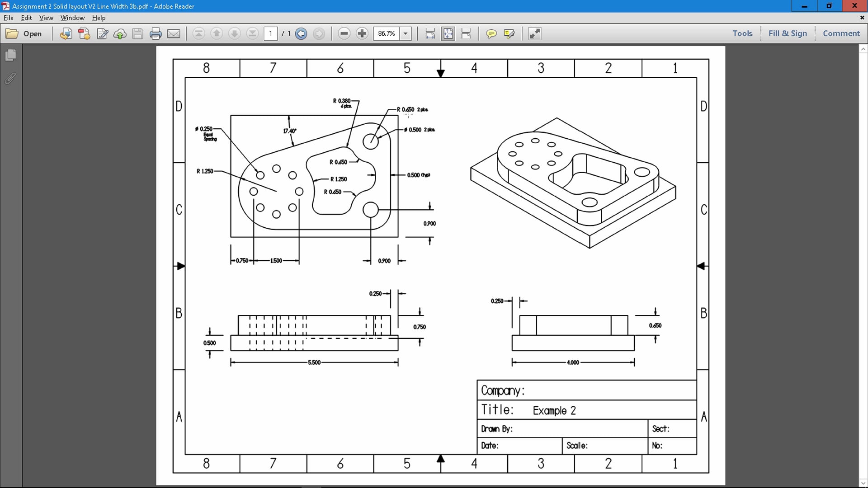Open the Window menu

tap(72, 18)
